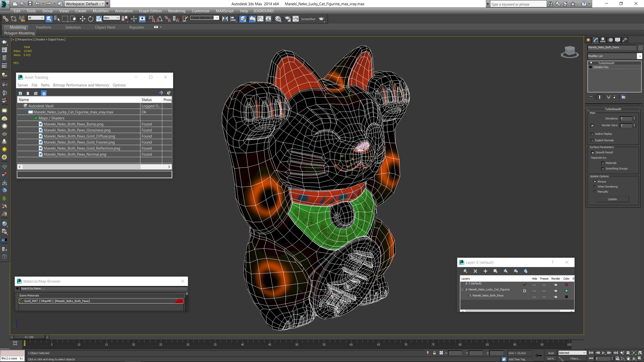
Task: Open the Hierarchy command panel tab
Action: coord(603,40)
